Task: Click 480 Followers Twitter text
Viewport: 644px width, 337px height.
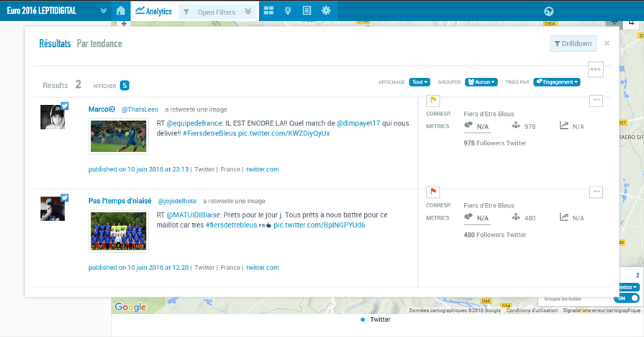Action: tap(495, 235)
